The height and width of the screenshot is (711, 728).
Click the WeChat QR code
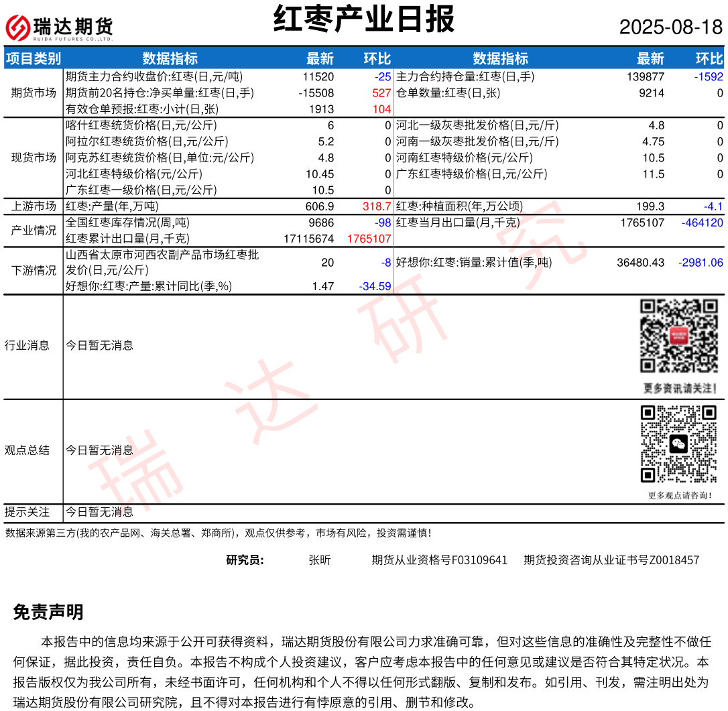coord(678,444)
